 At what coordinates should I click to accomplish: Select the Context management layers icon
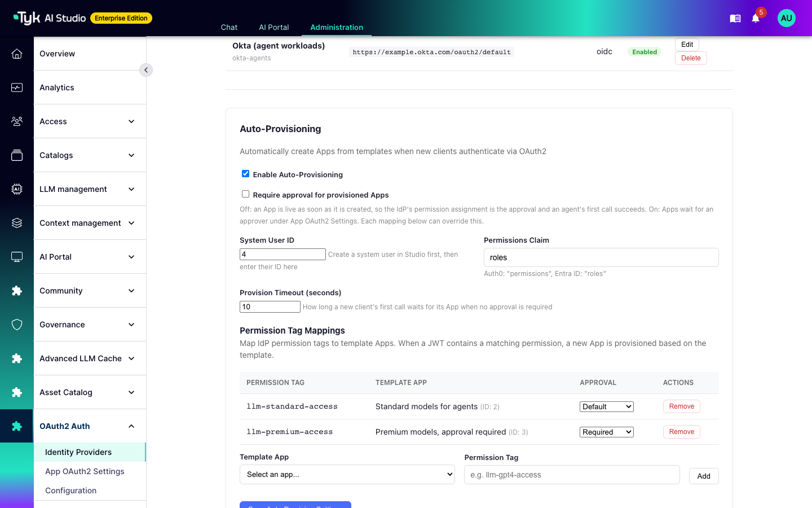pos(17,223)
